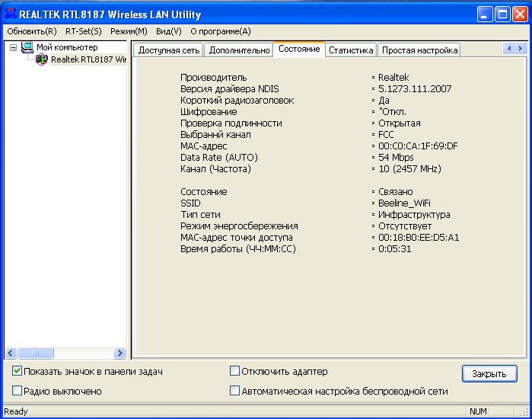Click the channel value 10 (2457 MHz)
The height and width of the screenshot is (419, 532).
409,169
